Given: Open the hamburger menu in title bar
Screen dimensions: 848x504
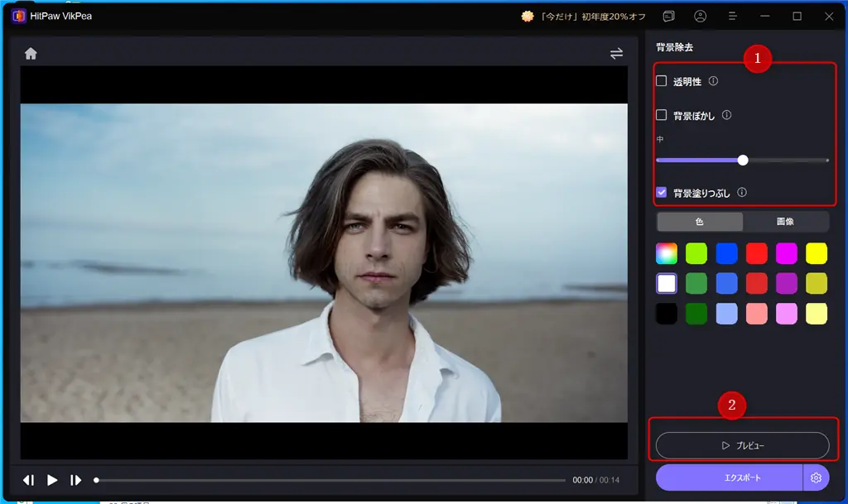Looking at the screenshot, I should 733,17.
